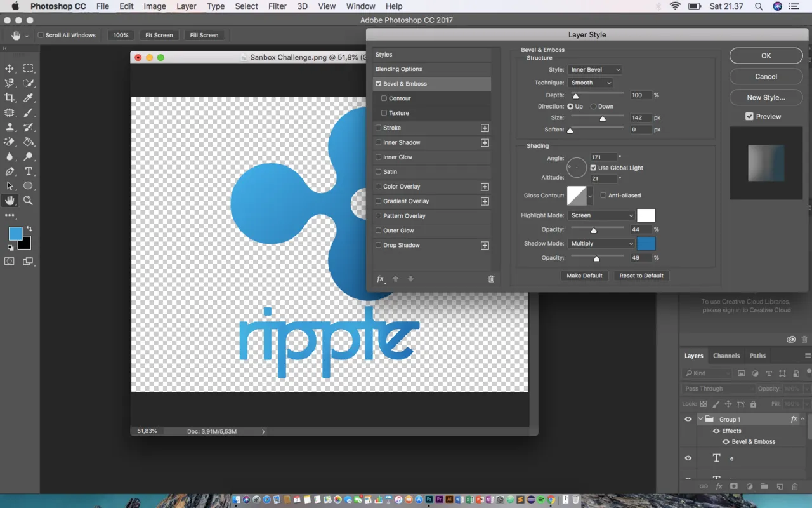The height and width of the screenshot is (508, 812).
Task: Click Cancel in Layer Style dialog
Action: coord(766,77)
